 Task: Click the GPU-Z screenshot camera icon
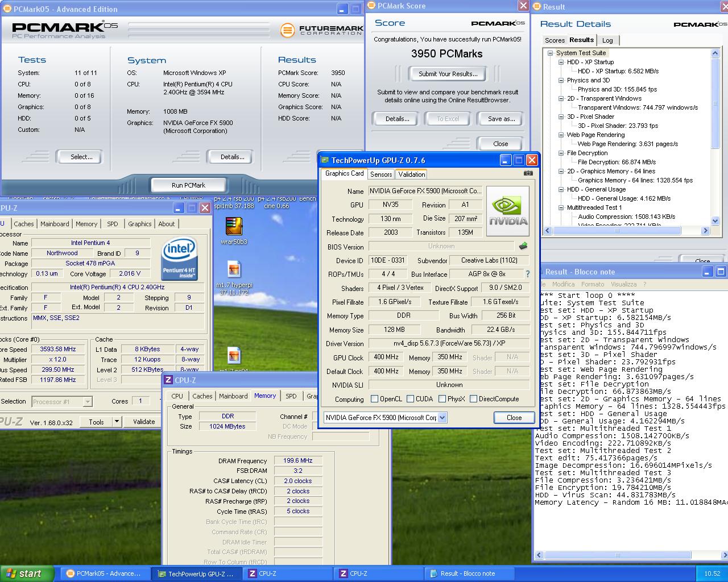coord(528,173)
